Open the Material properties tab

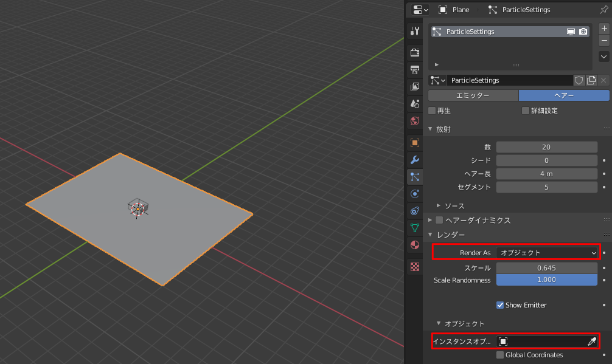414,245
